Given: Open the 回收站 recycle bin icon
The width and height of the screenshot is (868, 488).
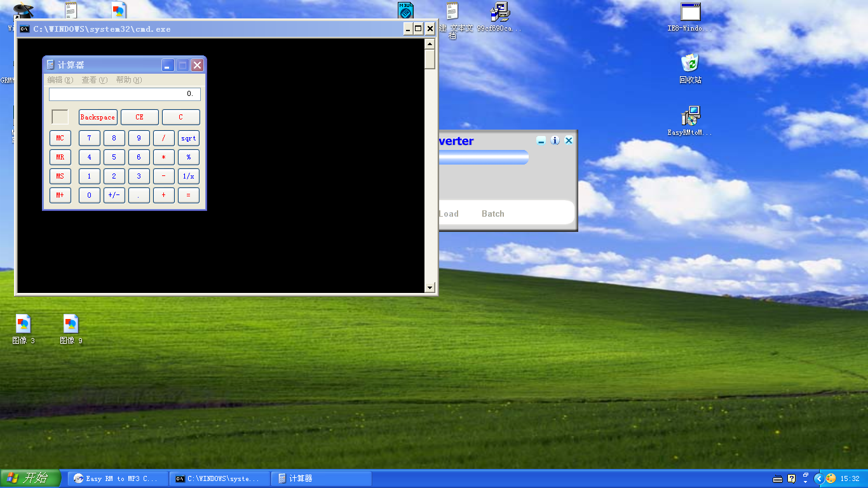Looking at the screenshot, I should [690, 68].
